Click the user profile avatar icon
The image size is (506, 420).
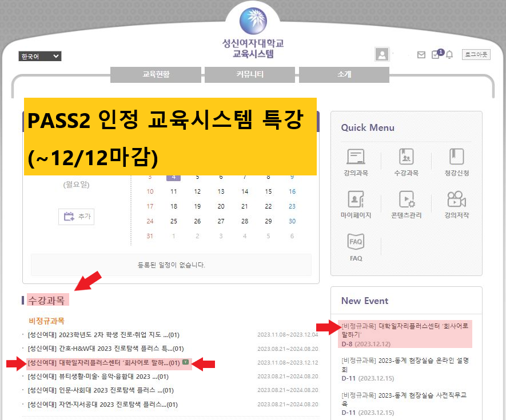[x=382, y=54]
